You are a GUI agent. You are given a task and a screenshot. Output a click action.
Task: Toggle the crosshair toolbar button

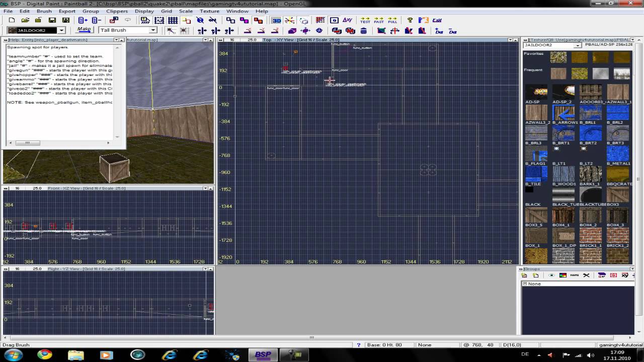tap(290, 20)
